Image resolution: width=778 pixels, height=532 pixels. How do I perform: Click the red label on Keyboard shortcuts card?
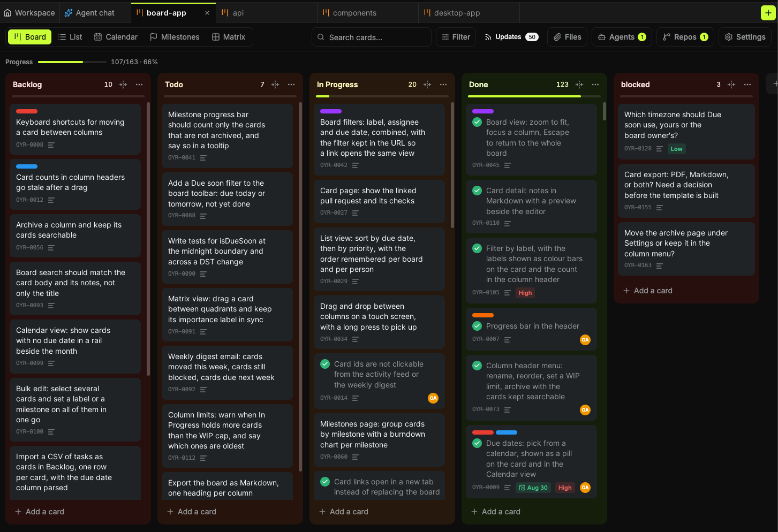[27, 111]
